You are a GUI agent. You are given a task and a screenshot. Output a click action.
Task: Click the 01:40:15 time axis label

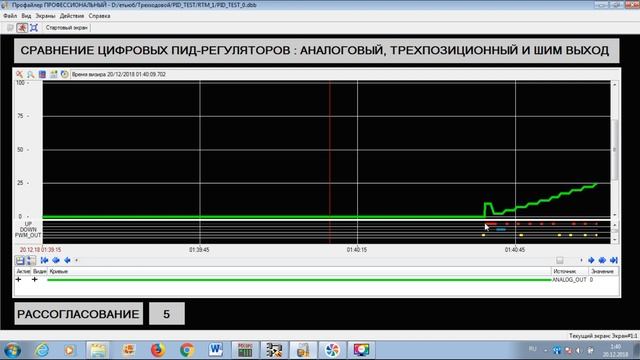coord(357,249)
